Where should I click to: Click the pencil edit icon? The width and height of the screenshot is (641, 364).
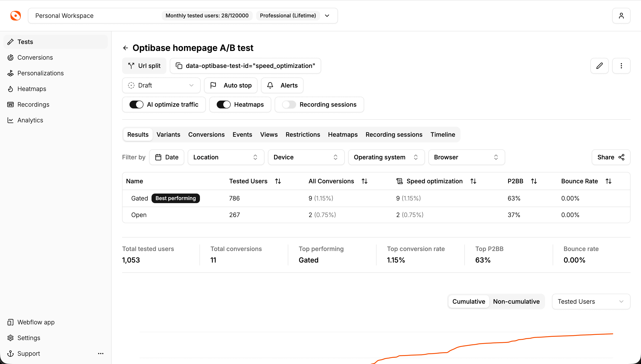(599, 66)
